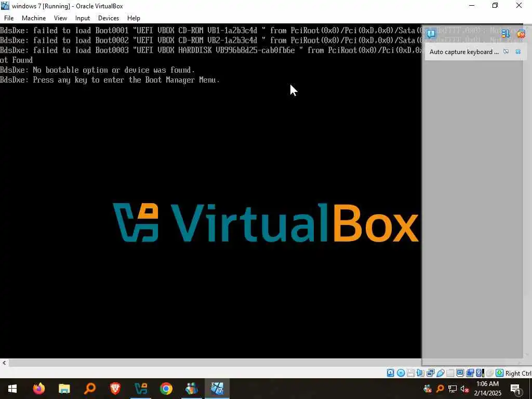Viewport: 532px width, 399px height.
Task: Click the 'No bootable option or device' line
Action: pyautogui.click(x=97, y=70)
